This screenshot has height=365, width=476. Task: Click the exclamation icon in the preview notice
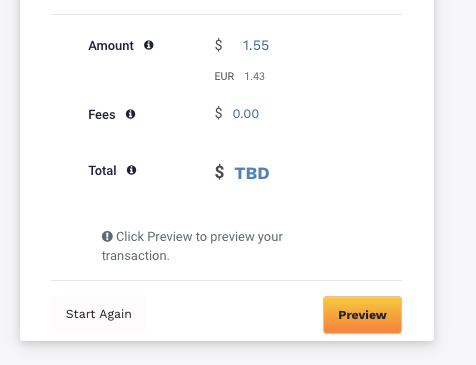pos(107,236)
